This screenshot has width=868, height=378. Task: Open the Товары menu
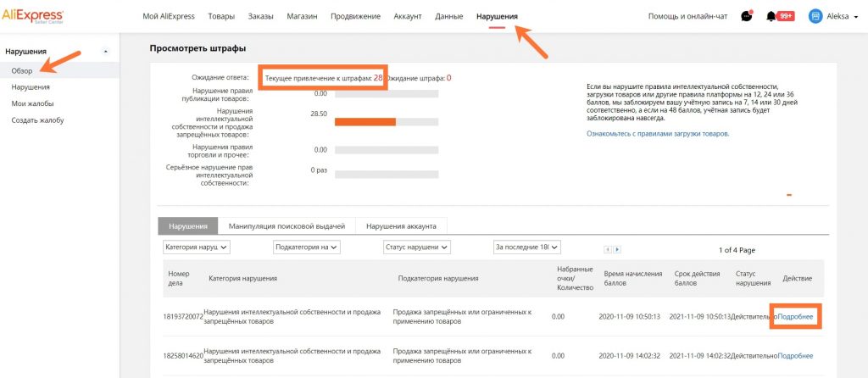point(221,17)
